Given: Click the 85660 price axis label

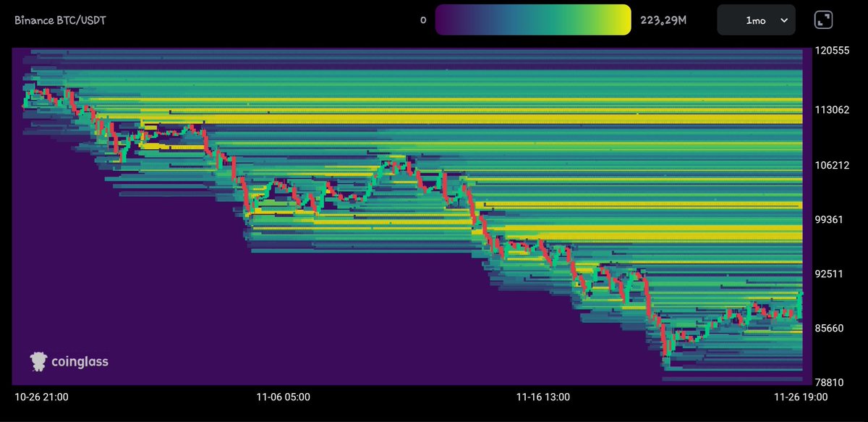Looking at the screenshot, I should click(829, 328).
